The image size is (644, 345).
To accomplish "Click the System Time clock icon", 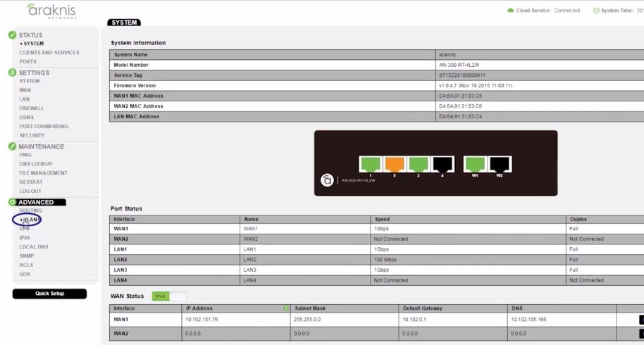I will click(x=596, y=11).
